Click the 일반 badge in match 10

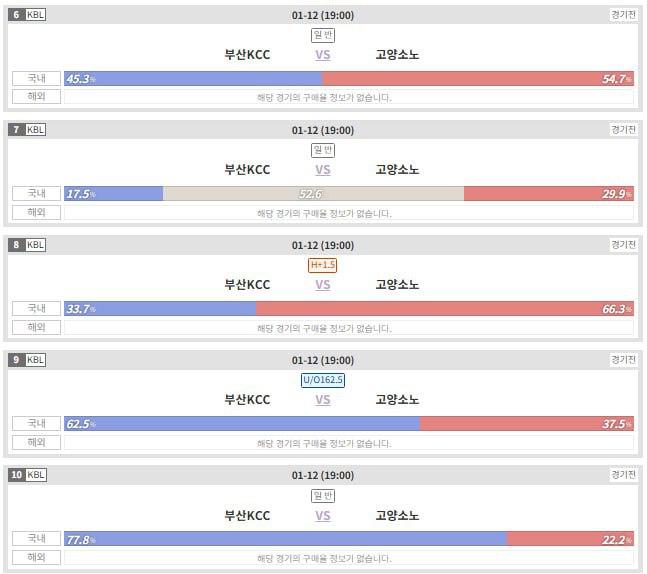click(322, 495)
